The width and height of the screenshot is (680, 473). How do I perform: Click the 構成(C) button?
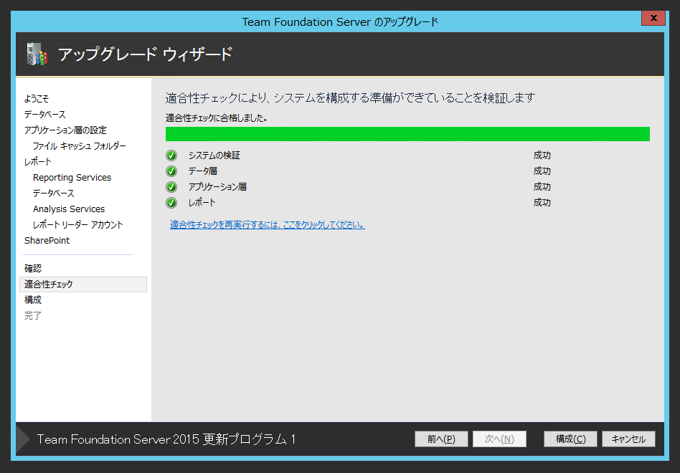click(x=570, y=439)
